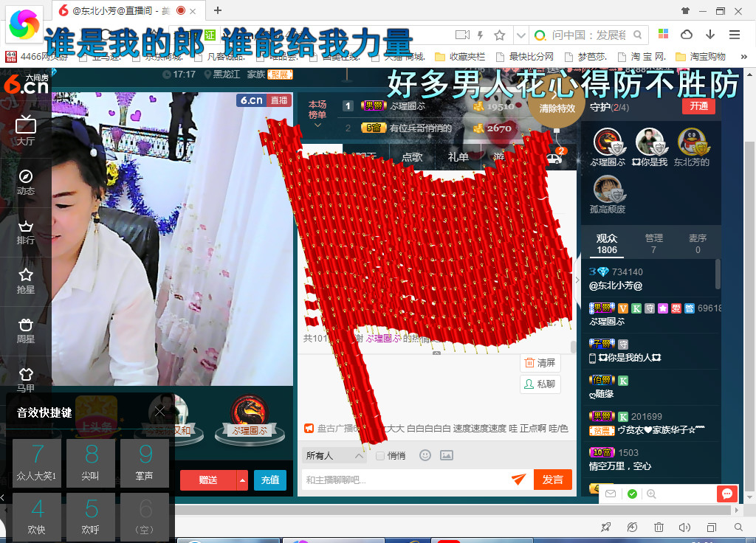The image size is (756, 543).
Task: Play sound effect 4 欢快
Action: (x=37, y=516)
